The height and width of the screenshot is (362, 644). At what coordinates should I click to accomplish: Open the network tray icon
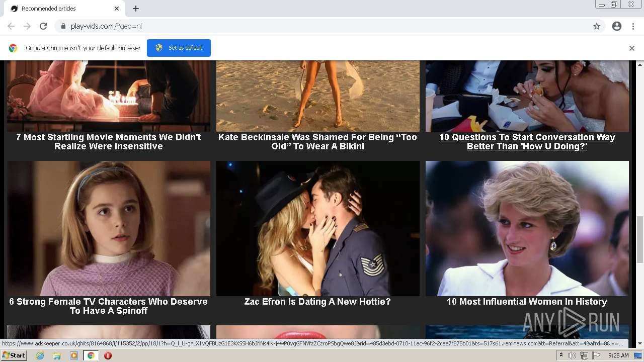coord(584,355)
